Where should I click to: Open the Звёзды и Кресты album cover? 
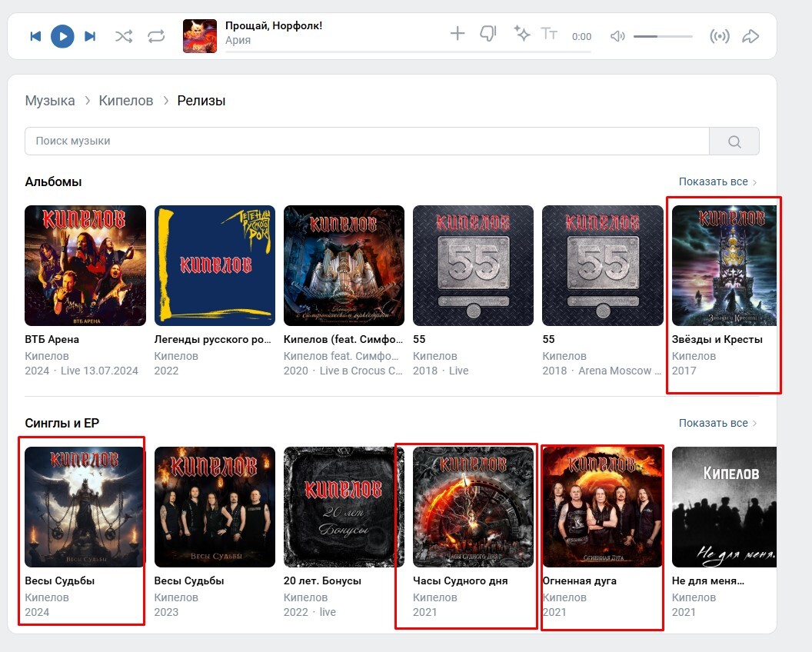coord(724,266)
